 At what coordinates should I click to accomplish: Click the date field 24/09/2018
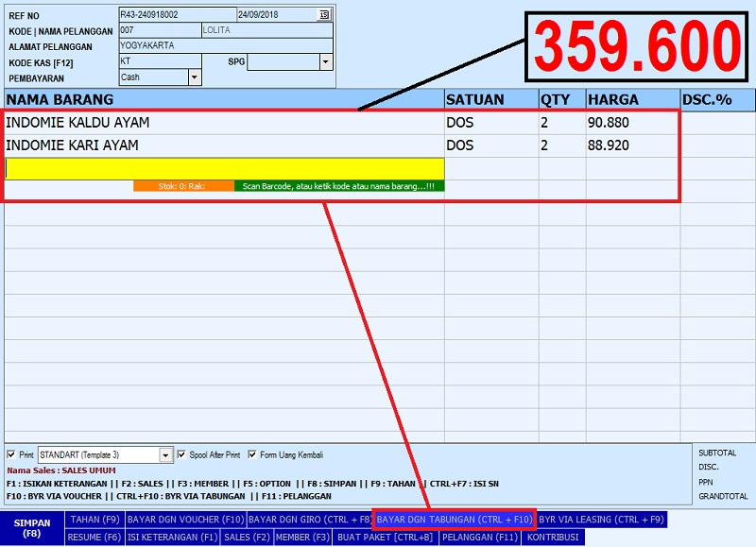(277, 15)
